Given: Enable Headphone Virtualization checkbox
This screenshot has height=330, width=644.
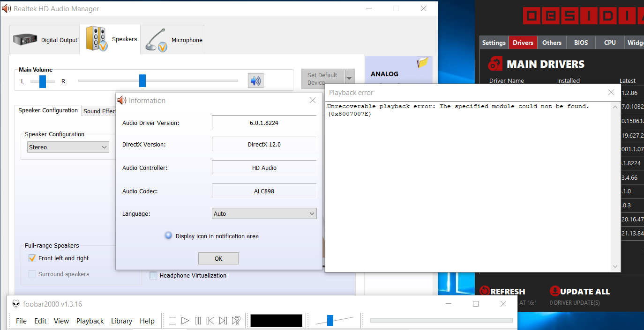Looking at the screenshot, I should pyautogui.click(x=153, y=275).
